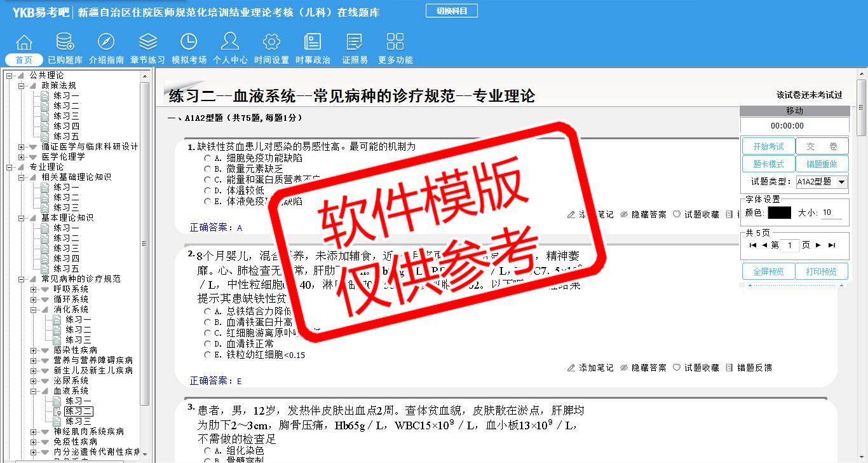
Task: Choose option D 血清铁正常 in question 2
Action: pos(207,343)
